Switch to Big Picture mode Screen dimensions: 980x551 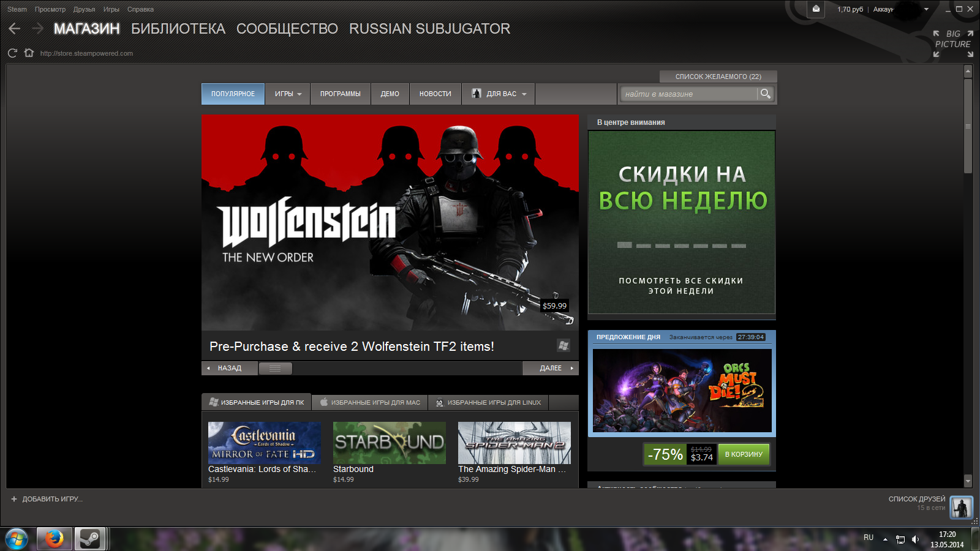(x=953, y=43)
